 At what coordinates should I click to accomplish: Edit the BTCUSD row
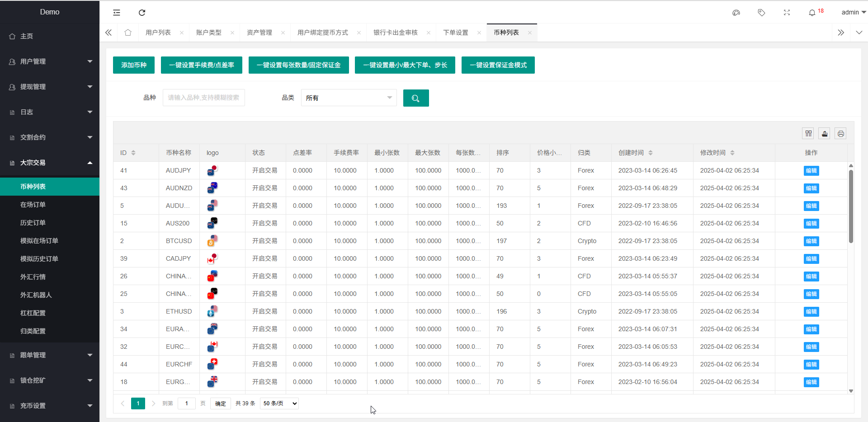click(811, 241)
